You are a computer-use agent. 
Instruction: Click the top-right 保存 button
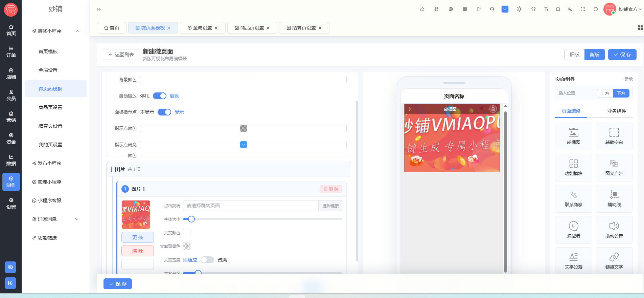[x=622, y=55]
